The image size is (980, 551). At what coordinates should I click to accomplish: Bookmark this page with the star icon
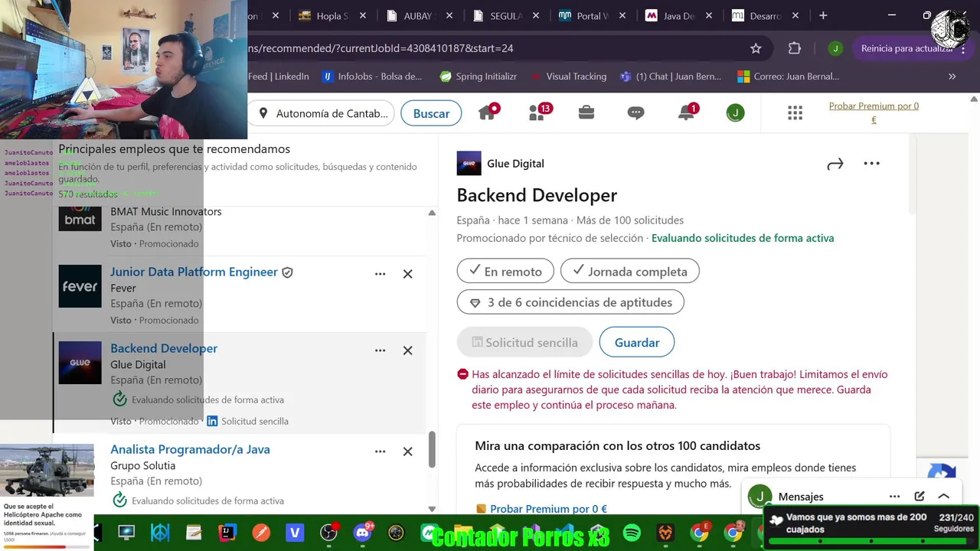[756, 48]
